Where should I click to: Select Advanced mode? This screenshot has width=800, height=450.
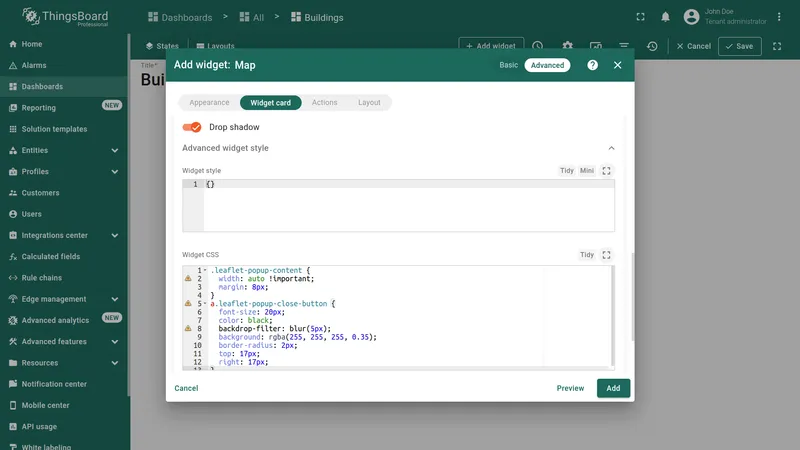(x=547, y=65)
